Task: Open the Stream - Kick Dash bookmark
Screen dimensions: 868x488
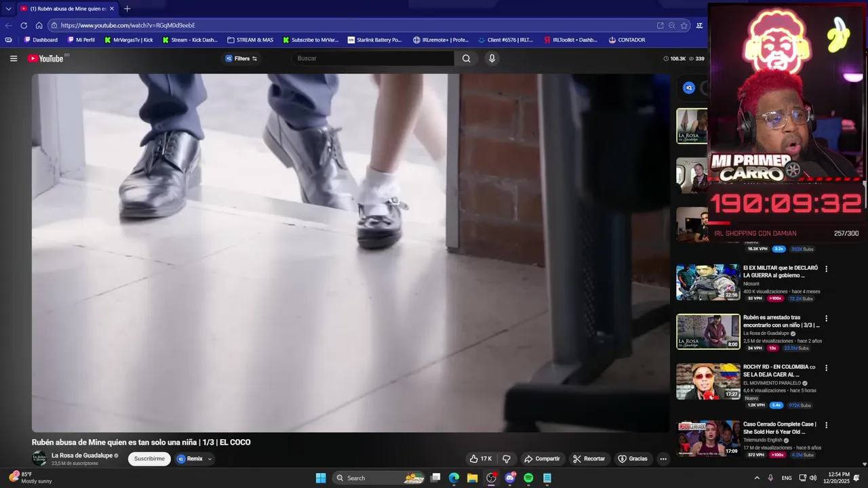Action: [x=190, y=40]
